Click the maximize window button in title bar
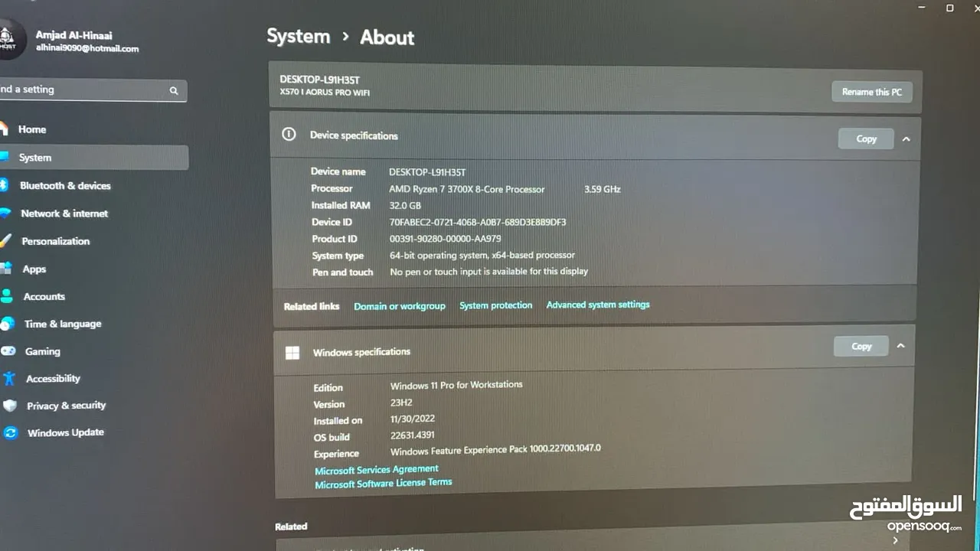 (949, 8)
